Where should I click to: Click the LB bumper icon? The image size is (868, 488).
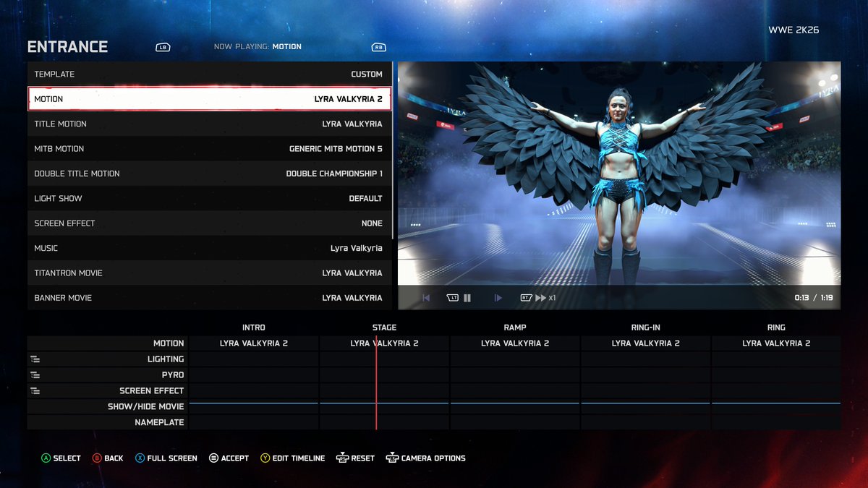click(x=163, y=47)
